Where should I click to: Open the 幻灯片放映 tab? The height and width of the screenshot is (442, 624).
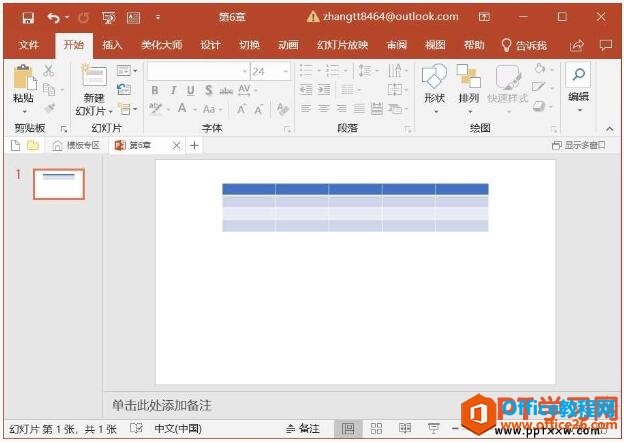coord(342,45)
